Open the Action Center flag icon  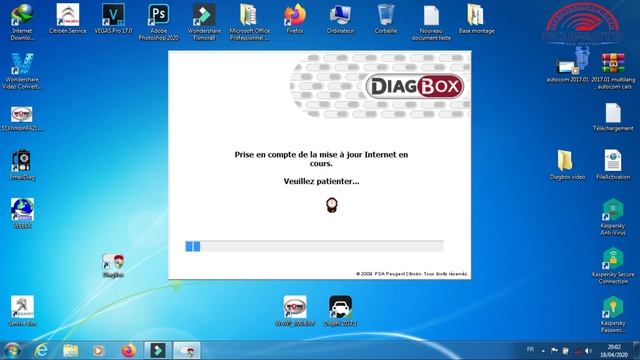[x=554, y=350]
